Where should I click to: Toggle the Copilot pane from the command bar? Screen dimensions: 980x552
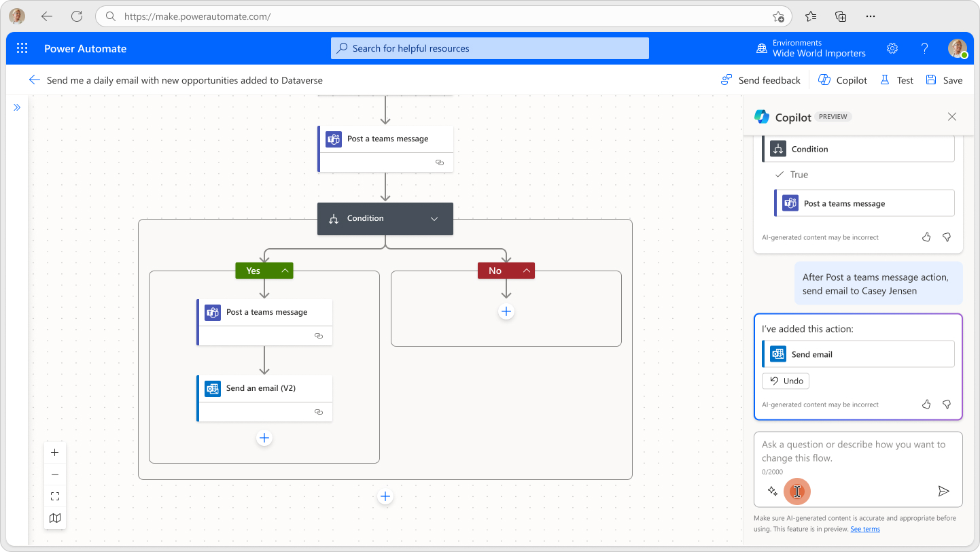843,80
